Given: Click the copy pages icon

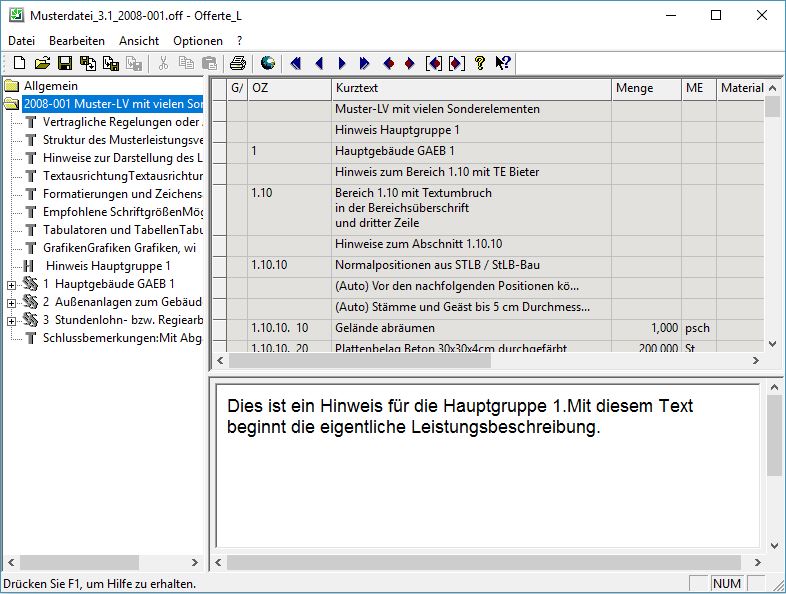Looking at the screenshot, I should point(186,63).
